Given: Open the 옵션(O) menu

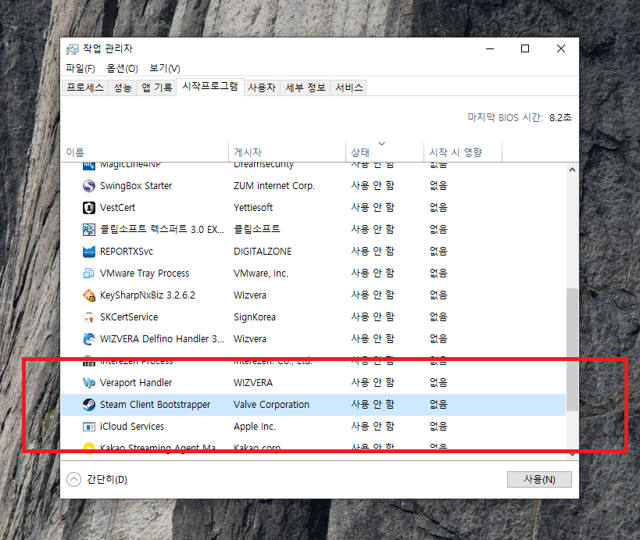Looking at the screenshot, I should 122,68.
